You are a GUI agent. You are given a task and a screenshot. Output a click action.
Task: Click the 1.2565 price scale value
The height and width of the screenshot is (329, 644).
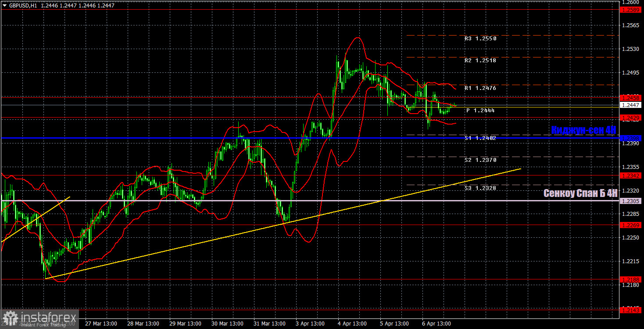pos(631,25)
